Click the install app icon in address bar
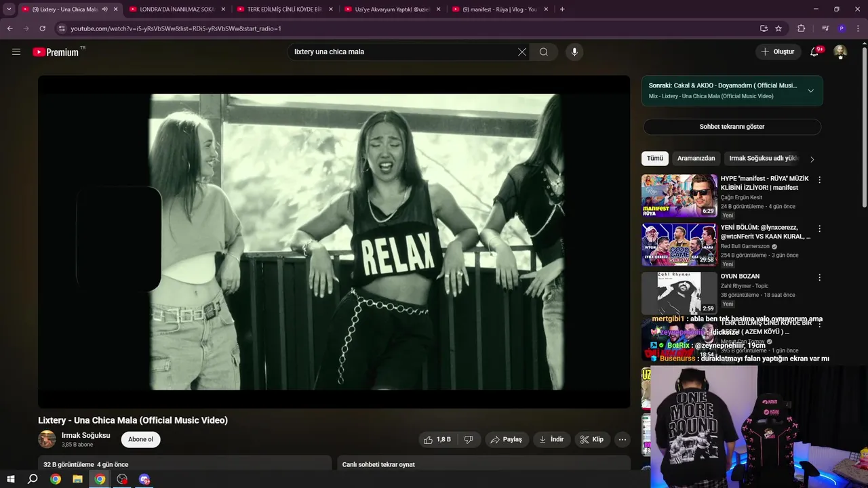The height and width of the screenshot is (488, 868). [764, 28]
